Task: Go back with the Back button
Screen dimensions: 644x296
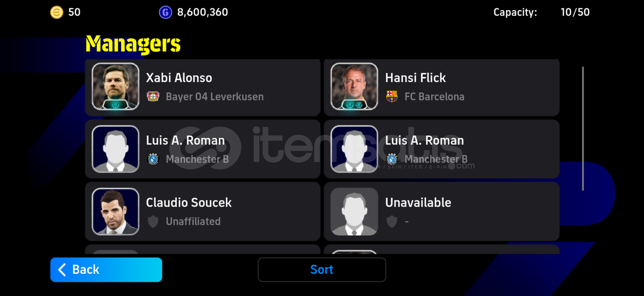Action: [x=106, y=270]
